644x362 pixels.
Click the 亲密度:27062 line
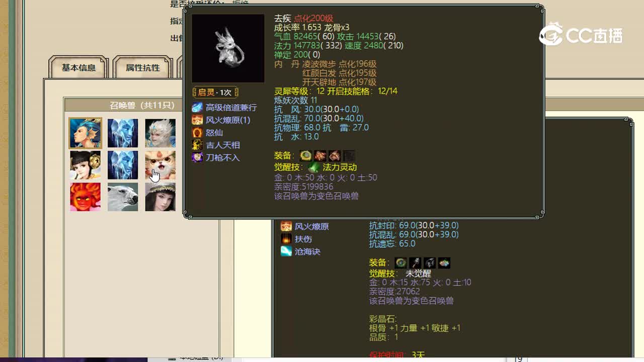tap(394, 292)
